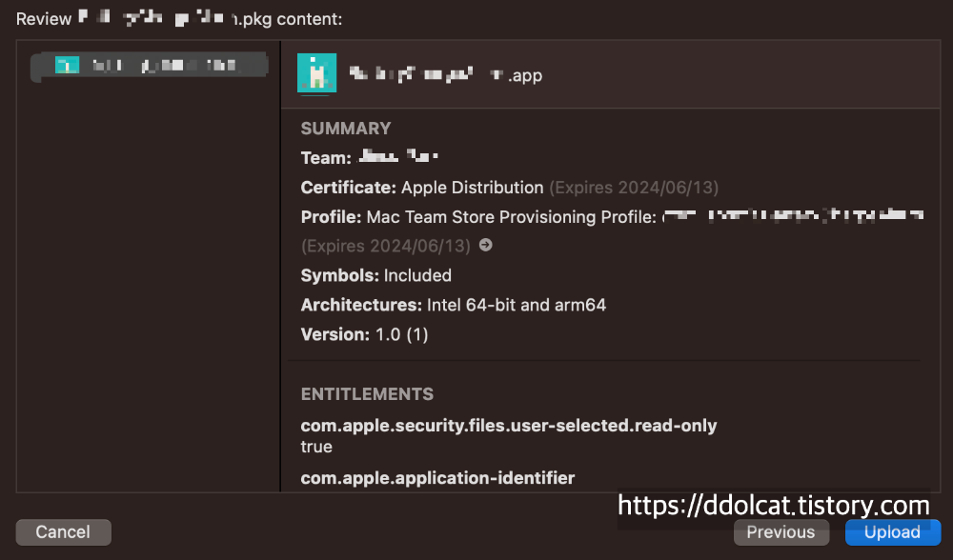
Task: Select the Architectures Intel 64-bit and arm64 row
Action: [x=453, y=305]
